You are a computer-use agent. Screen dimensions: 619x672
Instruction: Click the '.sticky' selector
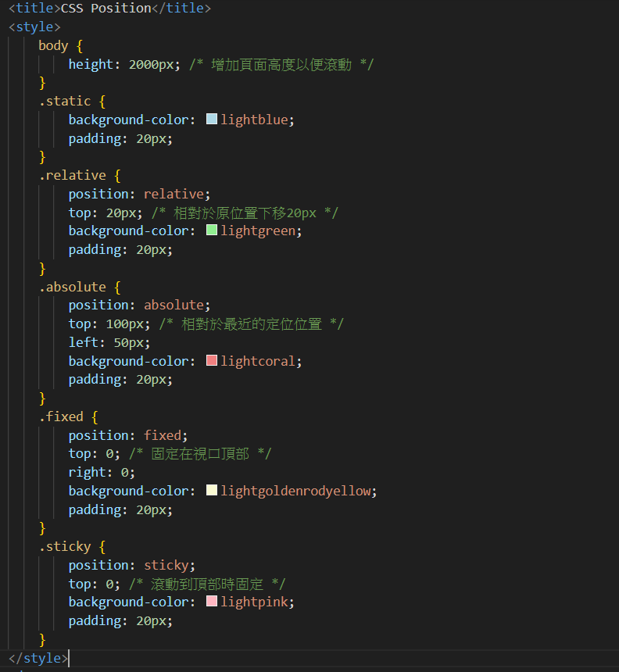[x=65, y=546]
